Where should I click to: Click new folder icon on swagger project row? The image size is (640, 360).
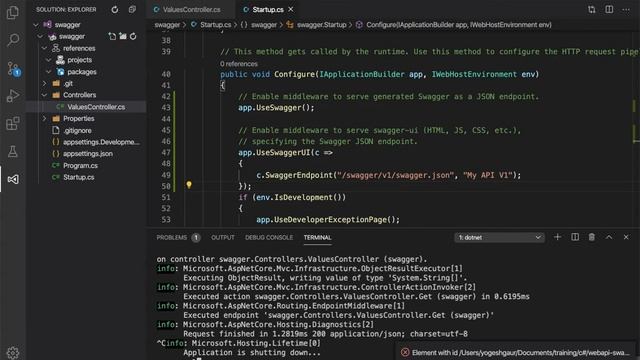point(123,36)
